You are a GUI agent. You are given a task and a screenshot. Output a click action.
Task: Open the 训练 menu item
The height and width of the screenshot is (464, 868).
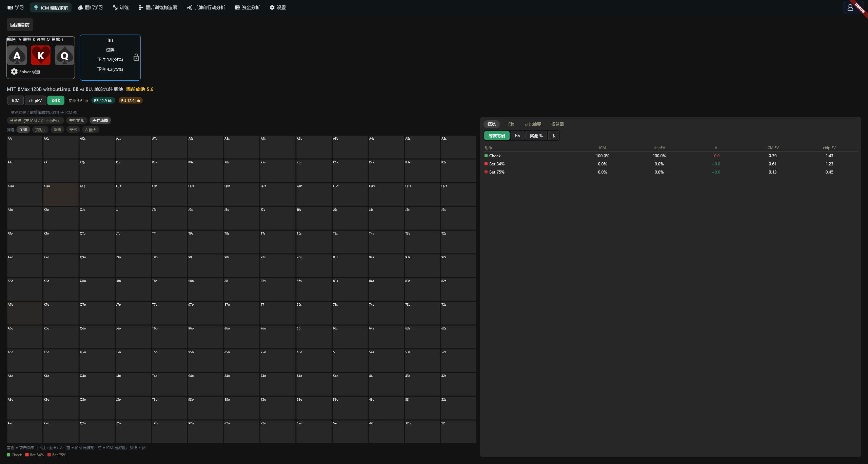pos(121,7)
